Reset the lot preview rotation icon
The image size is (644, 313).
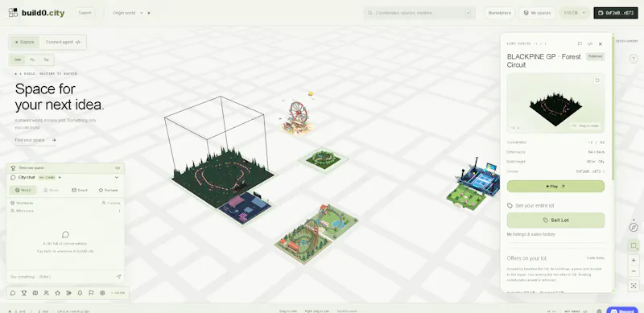tap(597, 80)
